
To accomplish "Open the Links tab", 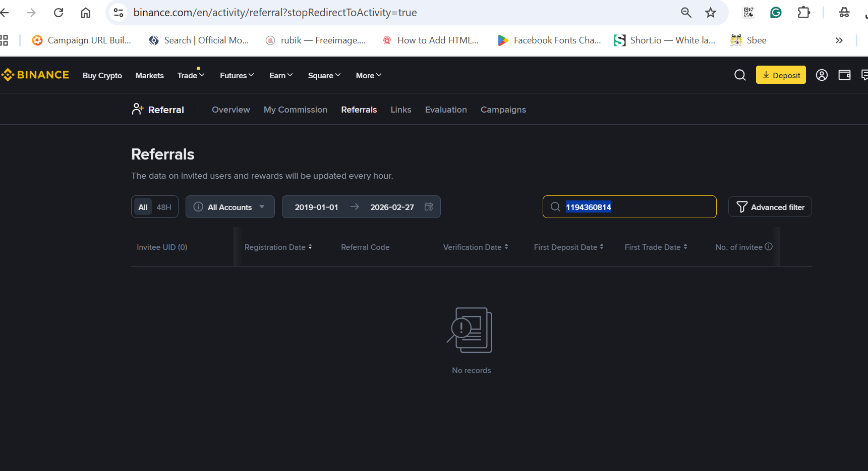I will coord(401,110).
